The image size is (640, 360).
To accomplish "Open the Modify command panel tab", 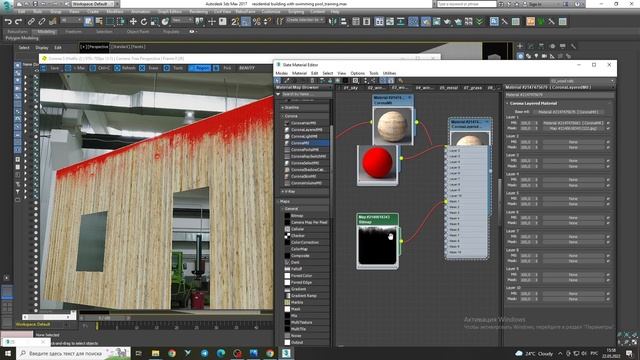I will click(x=531, y=46).
